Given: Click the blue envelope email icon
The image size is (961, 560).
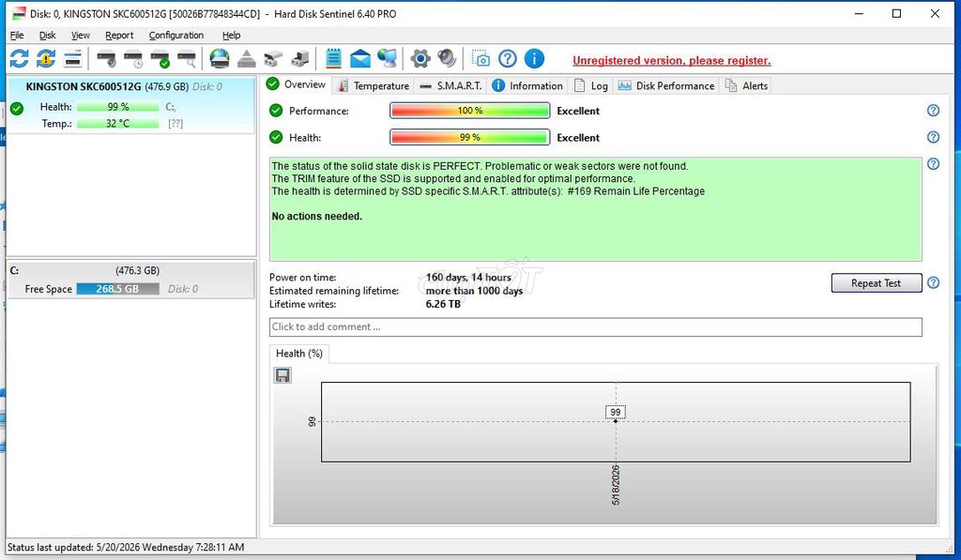Looking at the screenshot, I should pos(360,59).
